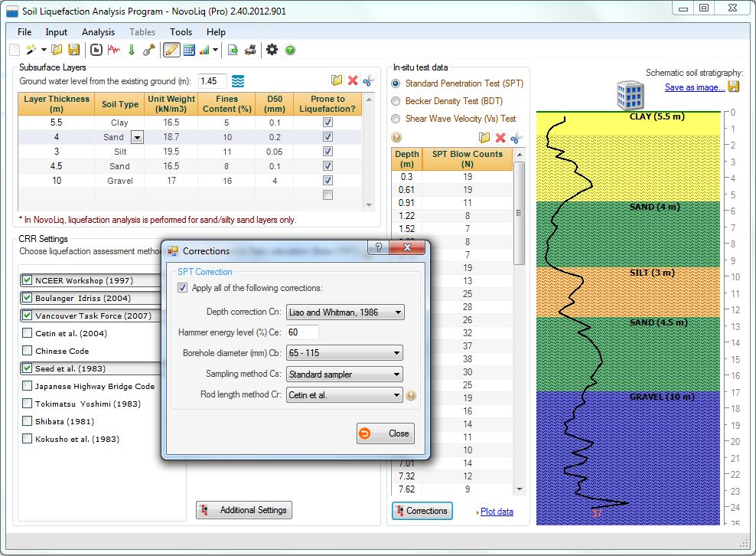The height and width of the screenshot is (556, 756).
Task: Close the Corrections dialog with Close button
Action: pos(385,433)
